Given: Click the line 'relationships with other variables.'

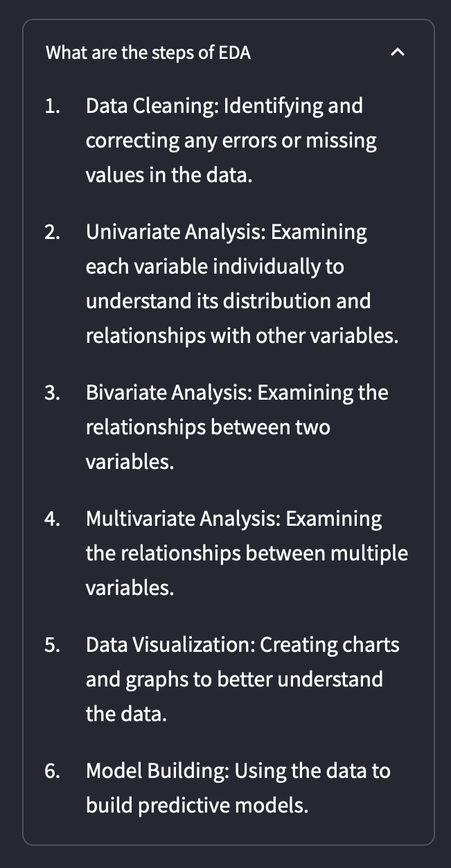Looking at the screenshot, I should tap(242, 336).
